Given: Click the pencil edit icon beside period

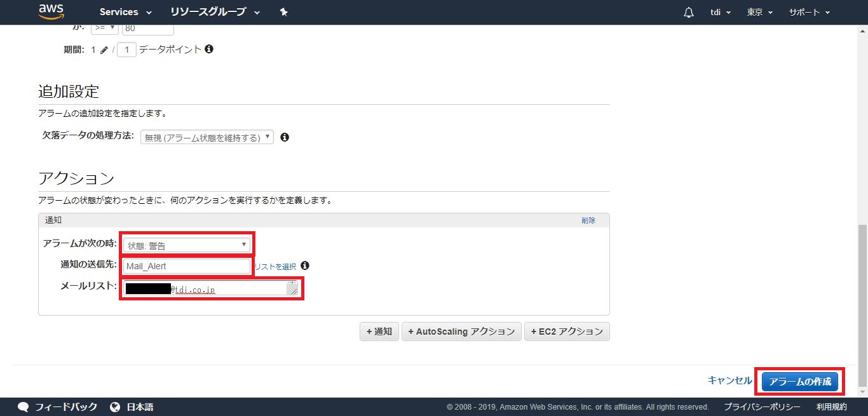Looking at the screenshot, I should 104,50.
